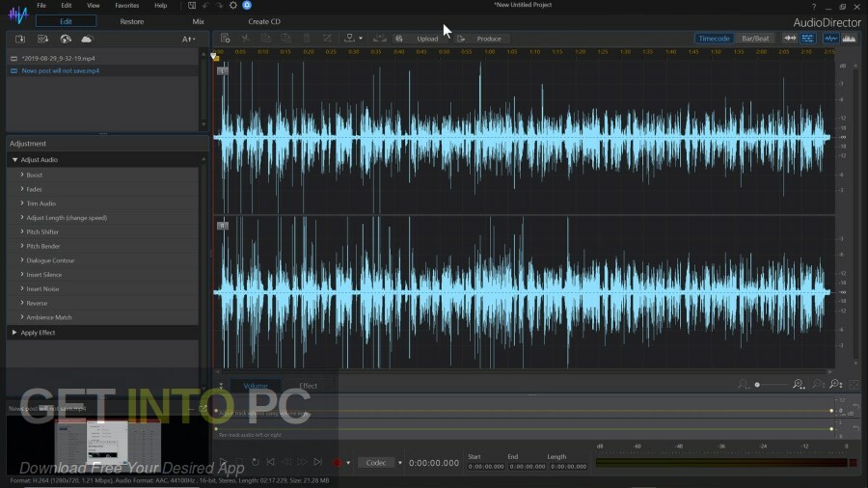Click the marker flag icon in toolbar
The image size is (868, 488).
[349, 39]
